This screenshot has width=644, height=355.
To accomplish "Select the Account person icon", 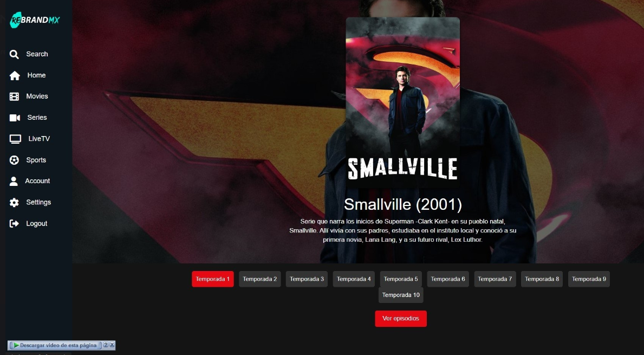I will tap(14, 181).
